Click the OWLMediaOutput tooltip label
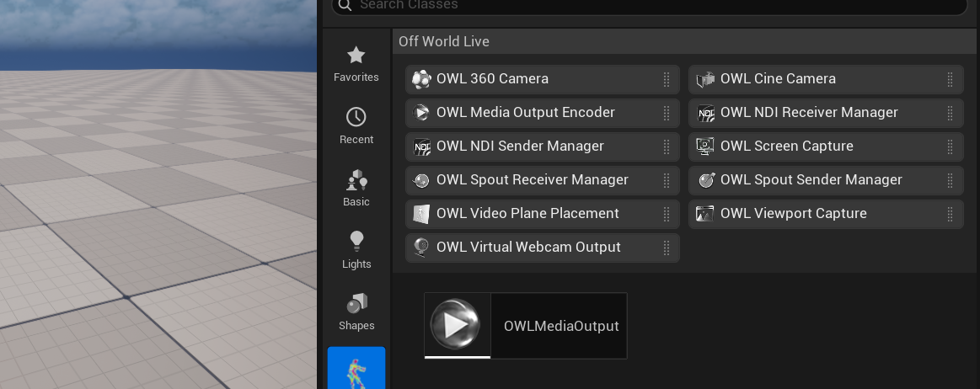 click(561, 326)
